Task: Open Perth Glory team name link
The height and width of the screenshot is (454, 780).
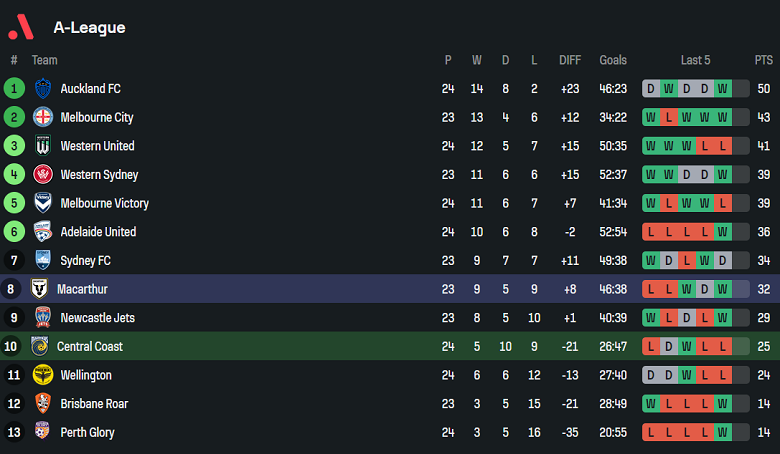Action: [88, 433]
